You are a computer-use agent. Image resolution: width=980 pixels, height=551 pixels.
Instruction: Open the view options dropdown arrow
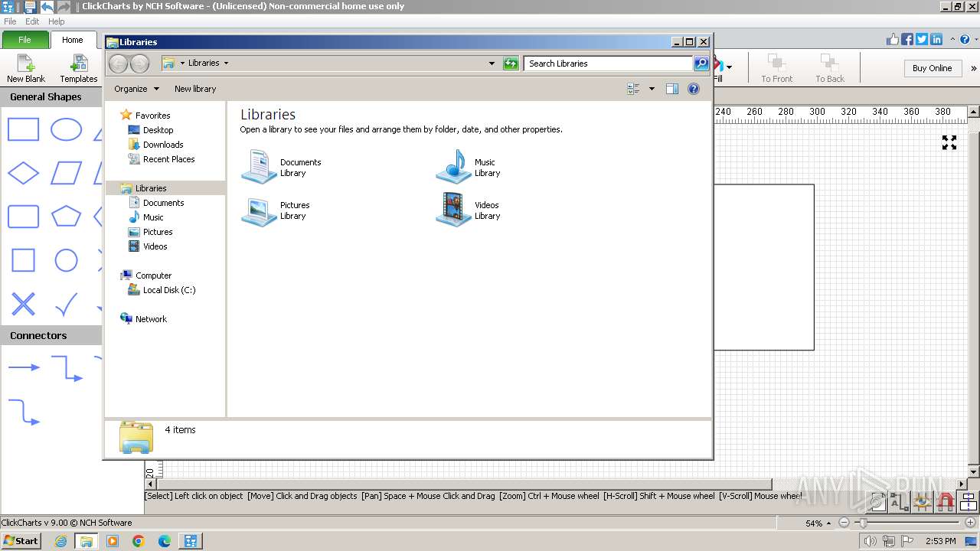[x=652, y=89]
